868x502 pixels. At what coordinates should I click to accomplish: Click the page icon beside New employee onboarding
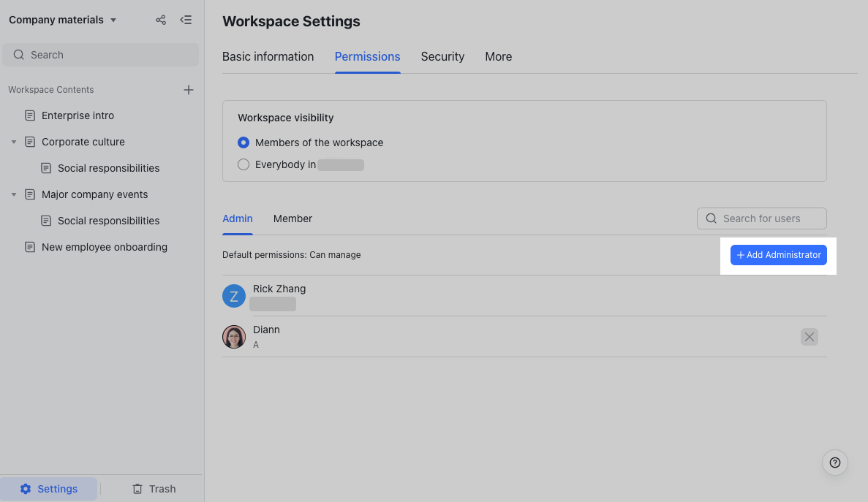click(29, 247)
